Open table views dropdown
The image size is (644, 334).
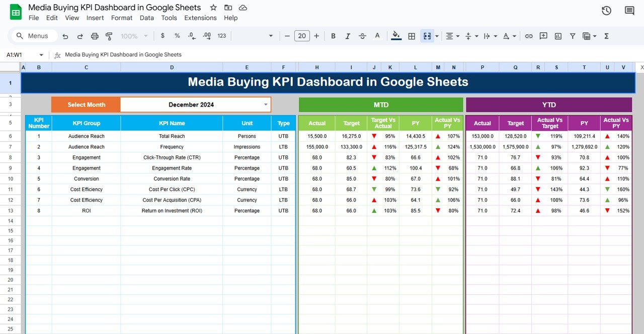(x=589, y=36)
